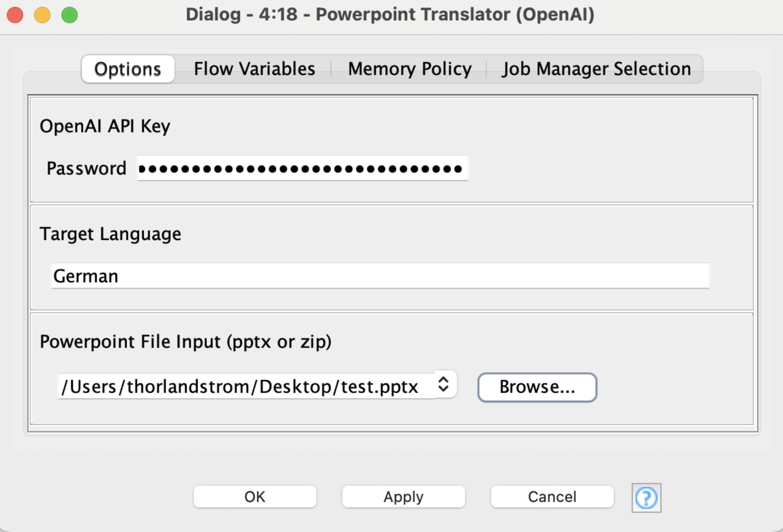783x532 pixels.
Task: Click the Password label
Action: click(x=86, y=168)
